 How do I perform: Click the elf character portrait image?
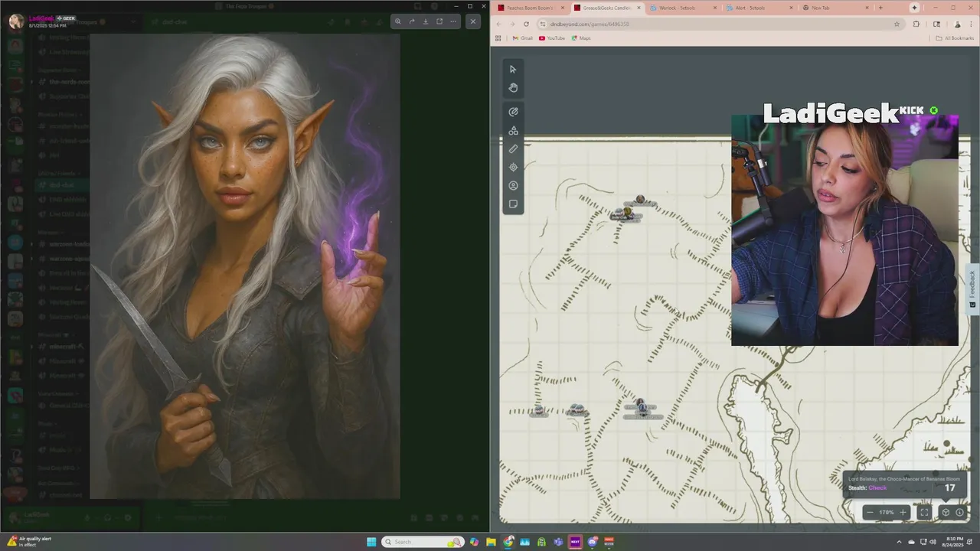pyautogui.click(x=245, y=266)
